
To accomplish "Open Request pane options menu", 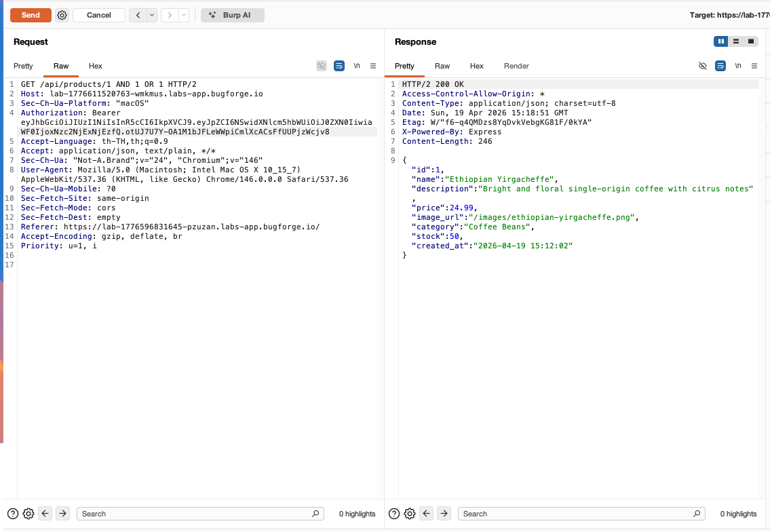I will [373, 66].
